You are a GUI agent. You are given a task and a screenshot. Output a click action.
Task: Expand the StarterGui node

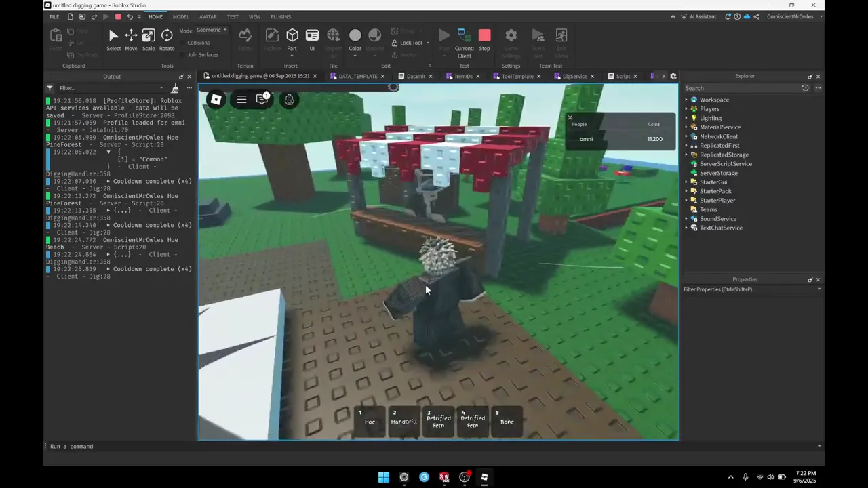(686, 182)
